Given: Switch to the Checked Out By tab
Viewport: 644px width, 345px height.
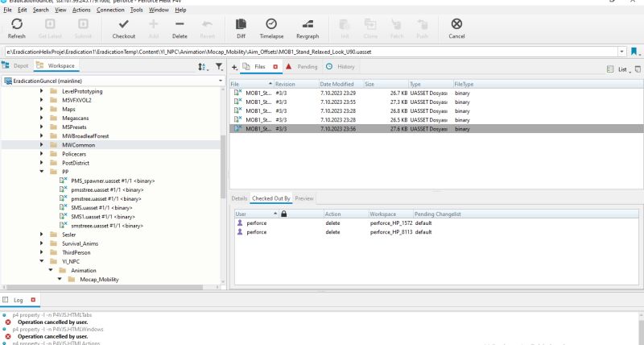Looking at the screenshot, I should [271, 198].
